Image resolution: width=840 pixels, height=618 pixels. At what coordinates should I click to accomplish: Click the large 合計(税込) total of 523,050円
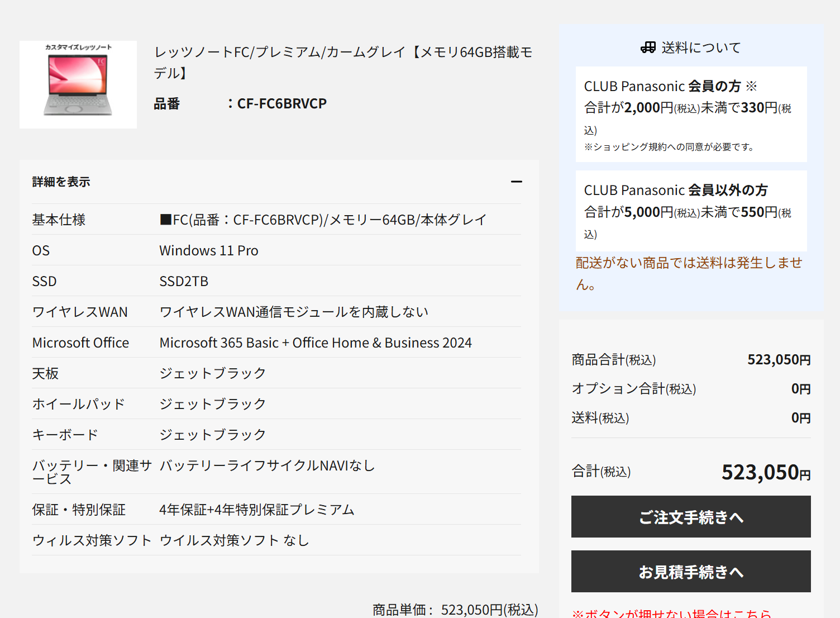pos(765,473)
